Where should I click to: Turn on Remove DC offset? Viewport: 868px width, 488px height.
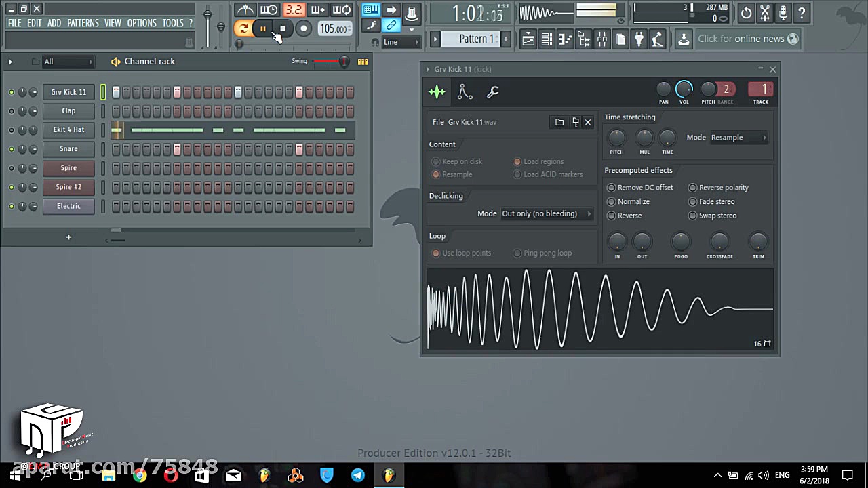pos(612,188)
